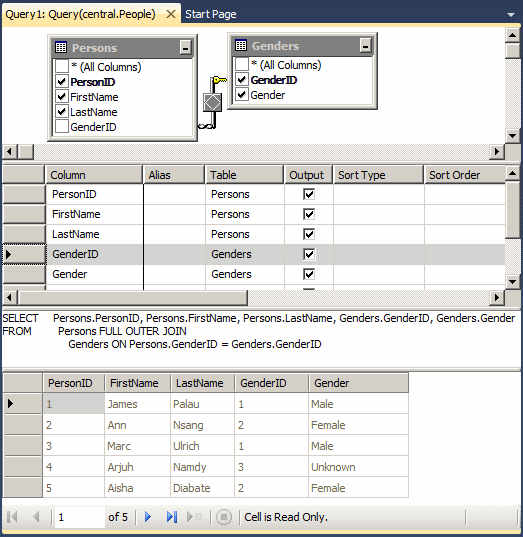Screen dimensions: 523x537
Task: Uncheck FirstName in the Persons table
Action: 62,97
